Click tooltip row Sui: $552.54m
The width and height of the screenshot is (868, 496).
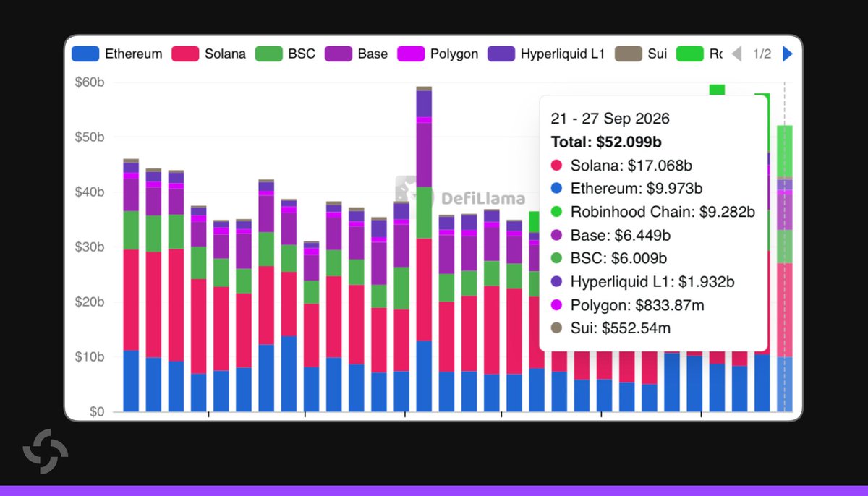click(x=610, y=328)
